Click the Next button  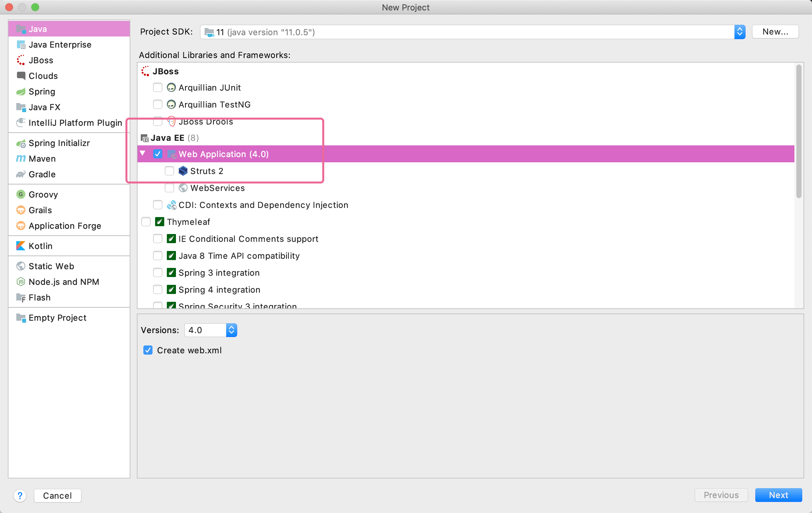point(779,495)
